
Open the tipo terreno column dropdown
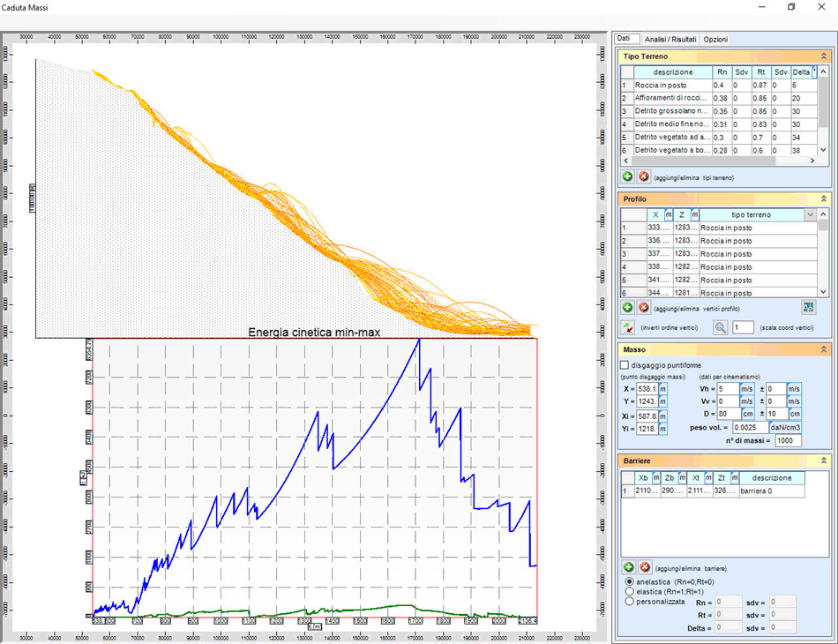click(810, 214)
